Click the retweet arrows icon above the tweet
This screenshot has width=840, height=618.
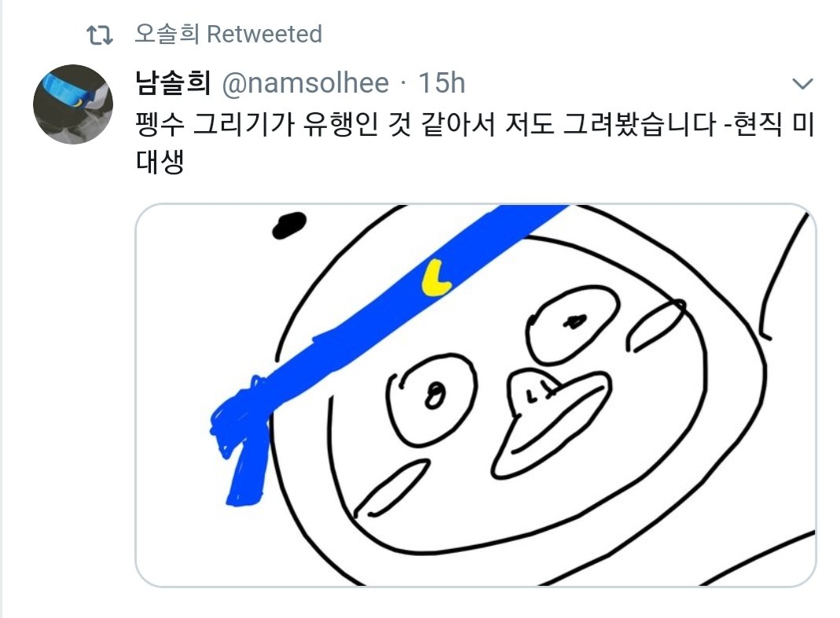(x=100, y=35)
